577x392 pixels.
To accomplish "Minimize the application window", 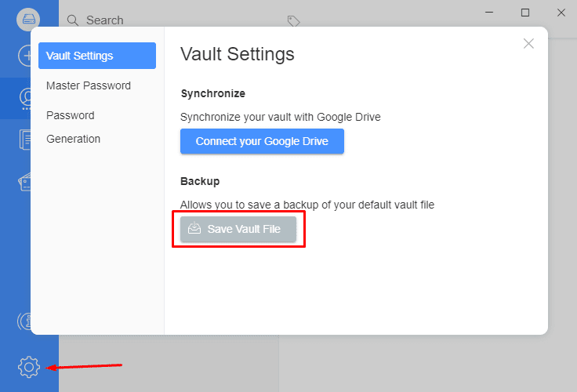I will pyautogui.click(x=489, y=13).
